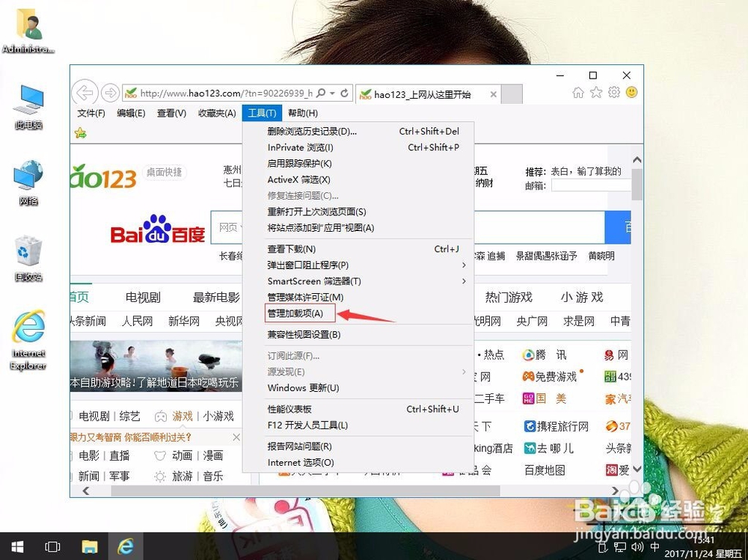Click the Baidu logo on the page
748x560 pixels.
[157, 230]
